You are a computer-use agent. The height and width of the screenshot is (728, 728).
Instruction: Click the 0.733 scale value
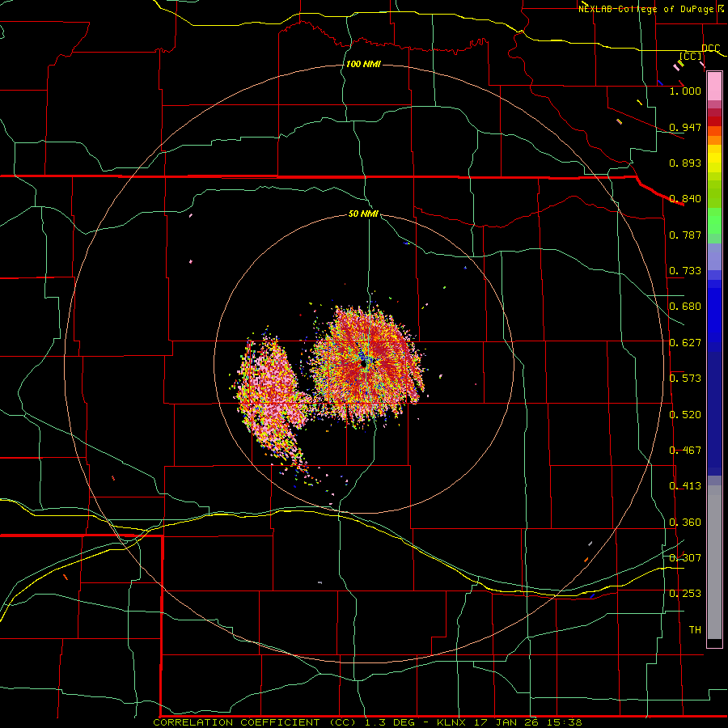point(685,271)
